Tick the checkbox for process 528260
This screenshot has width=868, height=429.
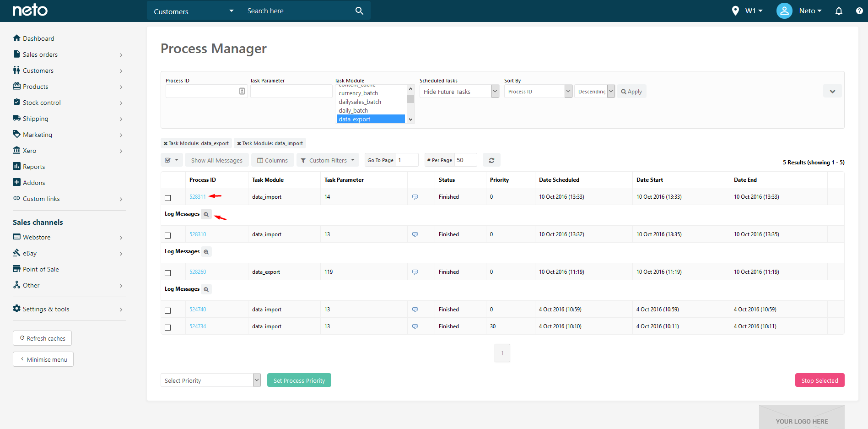click(x=168, y=273)
